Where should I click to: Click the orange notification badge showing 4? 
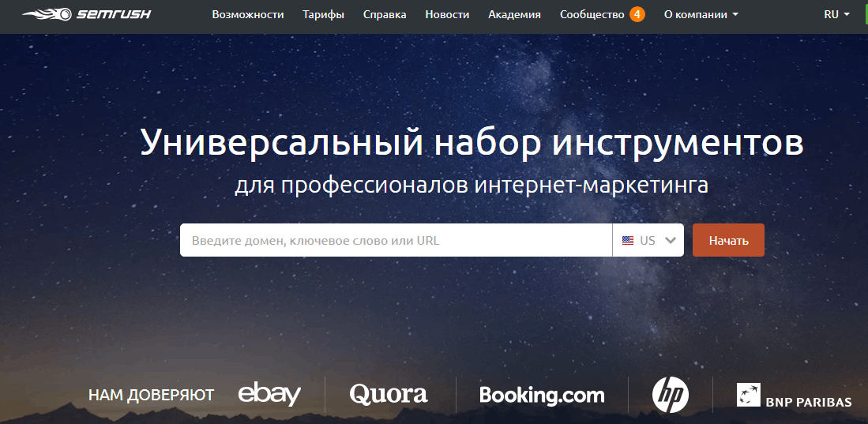(637, 14)
